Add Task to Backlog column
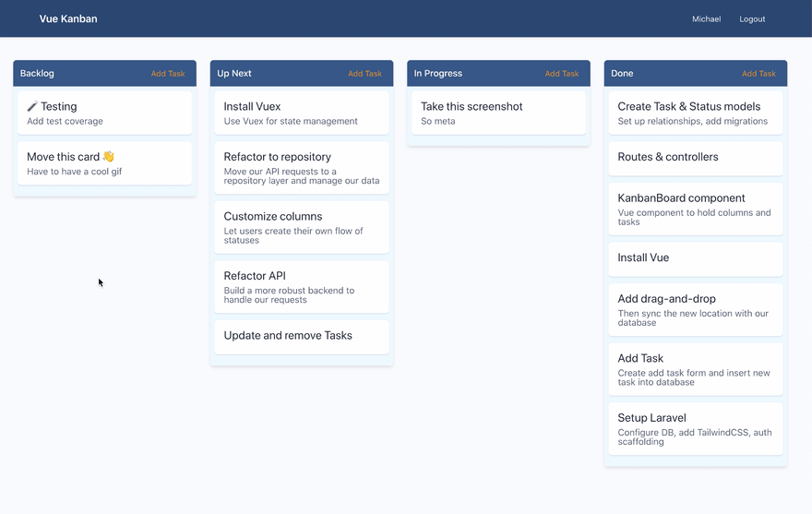The image size is (812, 514). coord(168,74)
